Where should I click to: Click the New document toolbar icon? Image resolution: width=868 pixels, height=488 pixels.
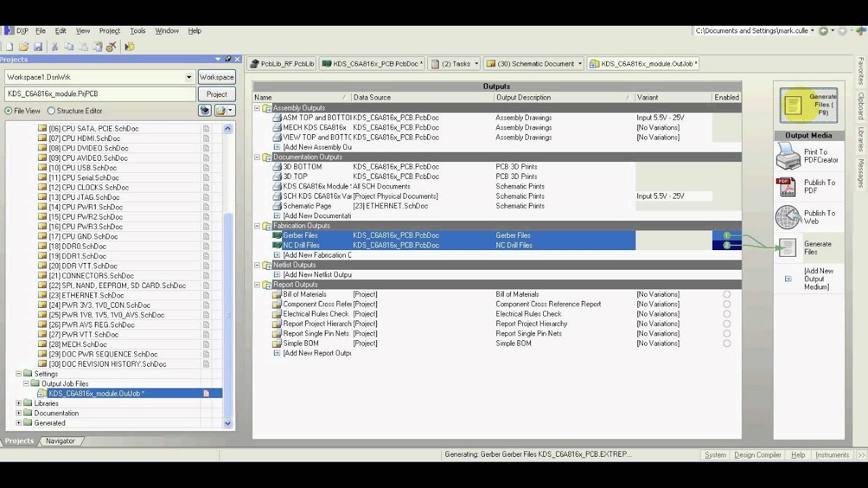point(9,47)
